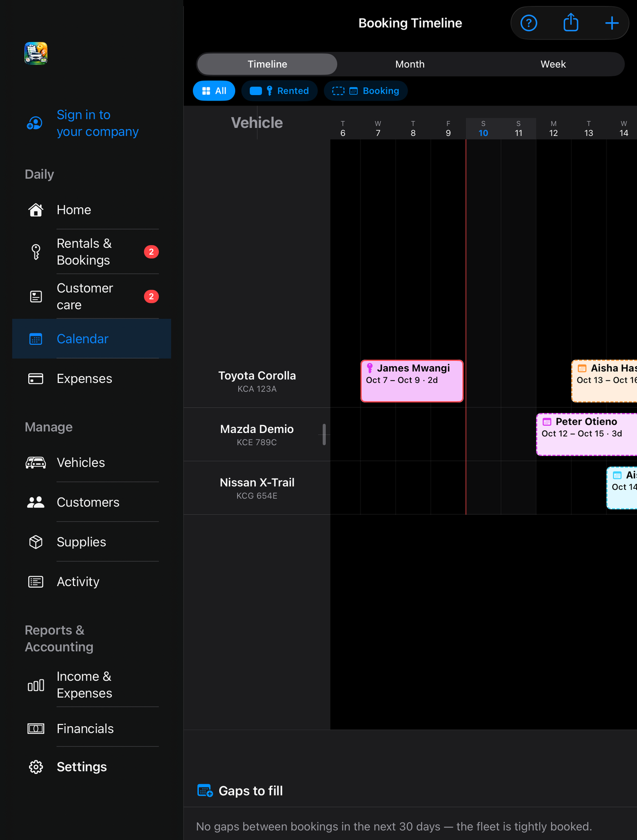Click the Rentals & Bookings badge 2

(152, 251)
